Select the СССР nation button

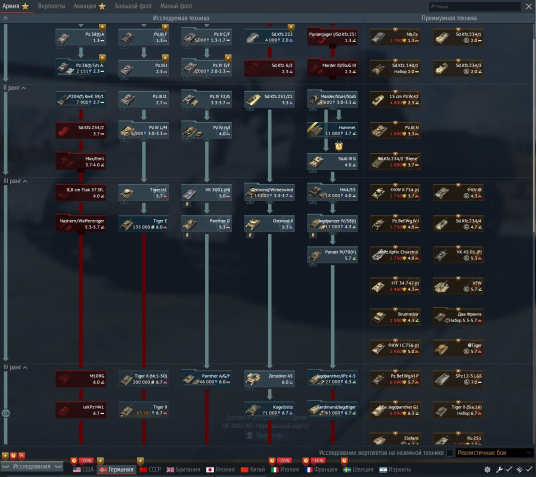[x=151, y=469]
